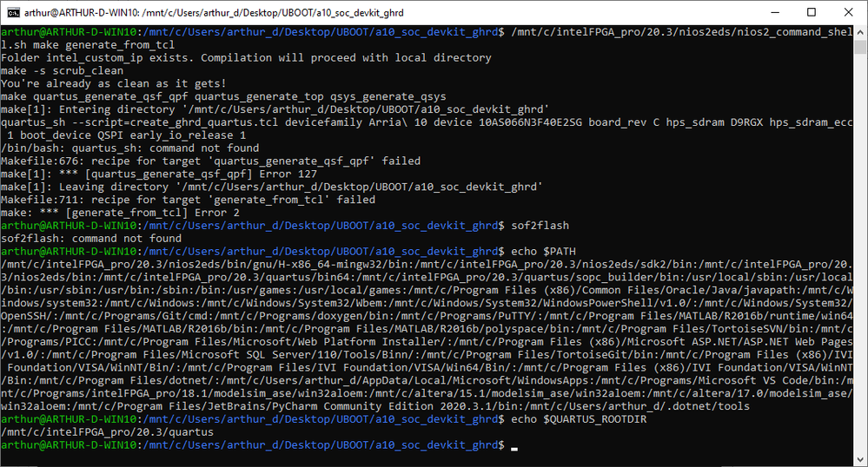Screen dimensions: 868x467
Task: Click the 'echo $PATH' command
Action: (543, 251)
